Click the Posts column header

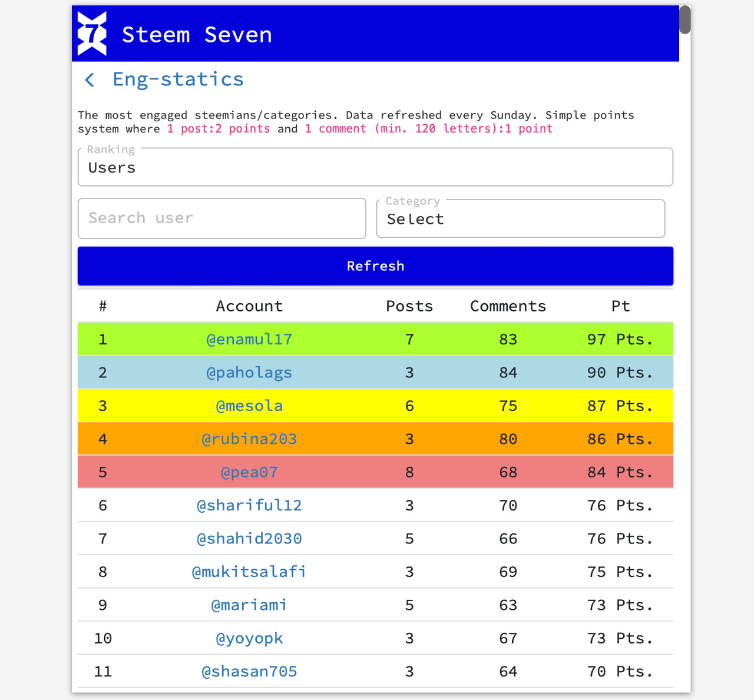pyautogui.click(x=409, y=306)
